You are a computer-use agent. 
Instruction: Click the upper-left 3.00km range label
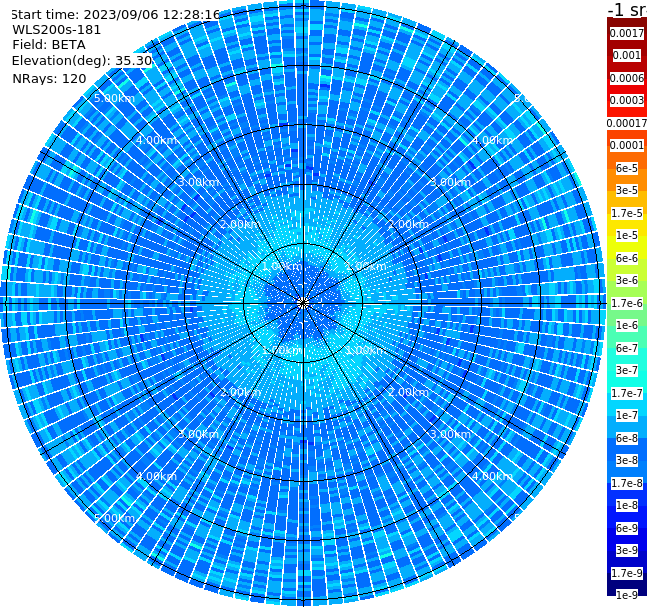click(x=198, y=182)
